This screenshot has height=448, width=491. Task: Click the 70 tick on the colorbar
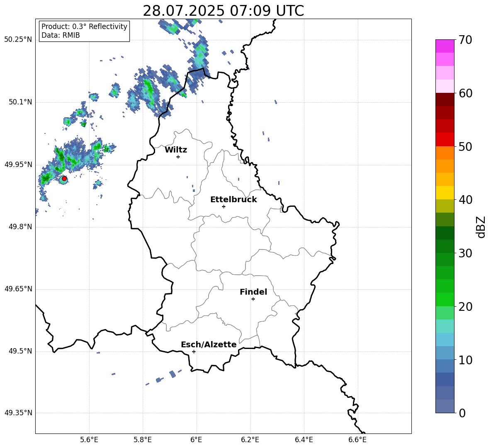(465, 40)
